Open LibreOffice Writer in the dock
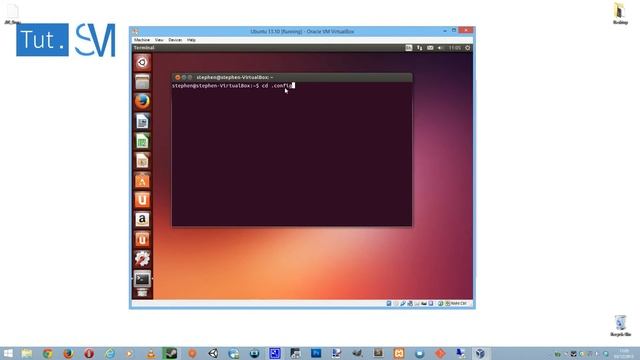Viewport: 640px width, 360px height. (x=142, y=121)
